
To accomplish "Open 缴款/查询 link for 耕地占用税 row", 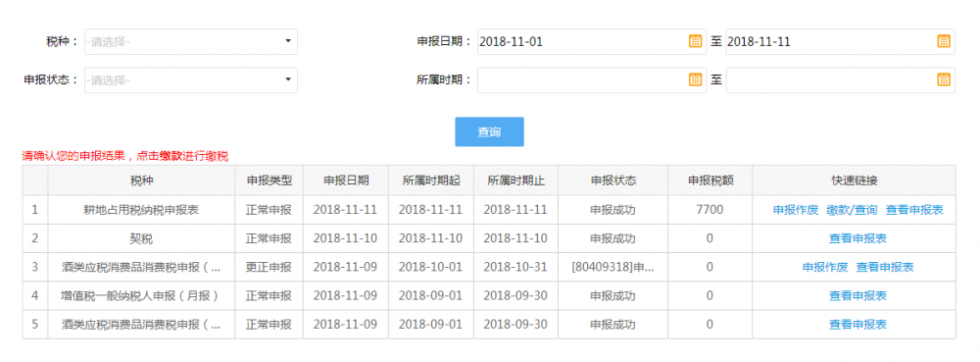I will pyautogui.click(x=852, y=210).
